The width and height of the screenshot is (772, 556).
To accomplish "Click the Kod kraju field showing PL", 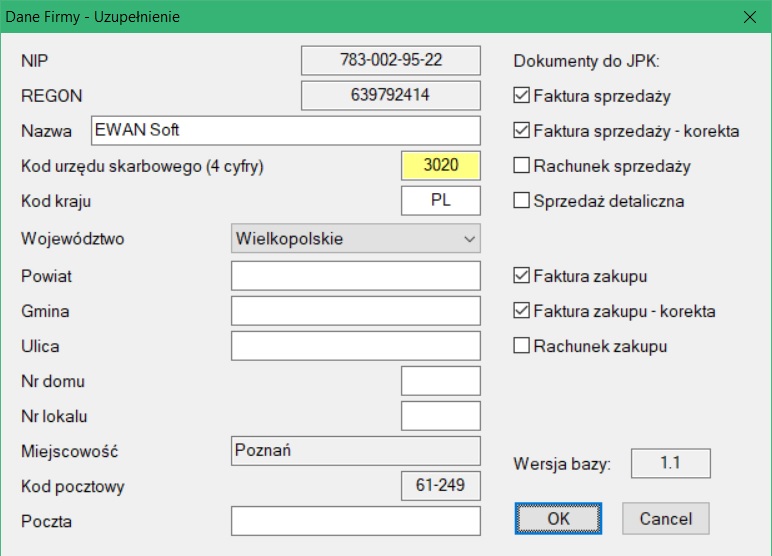I will click(x=441, y=200).
